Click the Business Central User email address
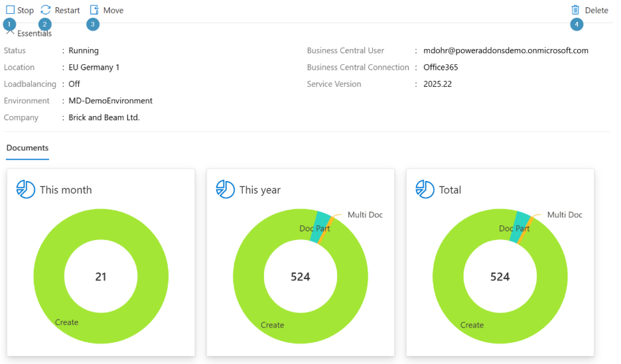Image resolution: width=621 pixels, height=364 pixels. click(x=506, y=50)
